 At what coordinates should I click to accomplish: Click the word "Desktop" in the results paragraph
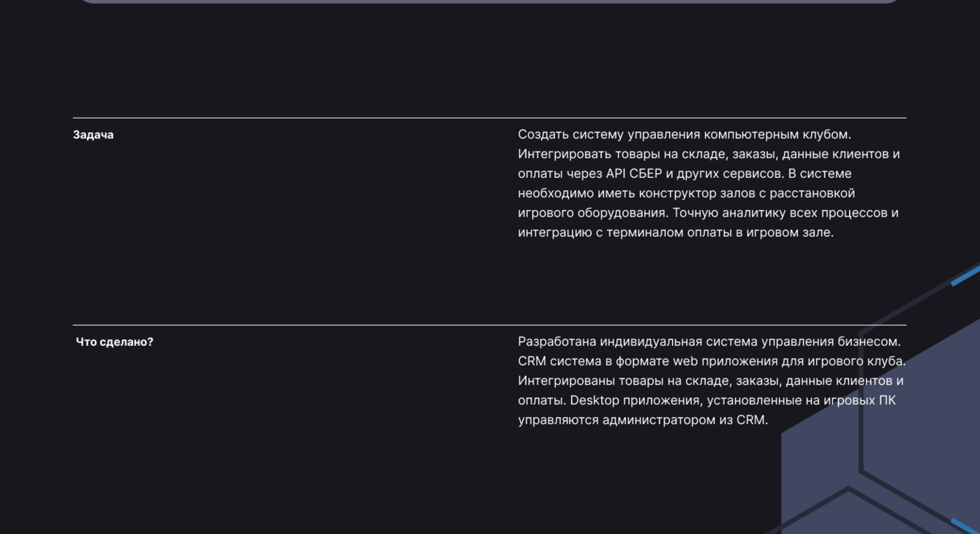[594, 400]
